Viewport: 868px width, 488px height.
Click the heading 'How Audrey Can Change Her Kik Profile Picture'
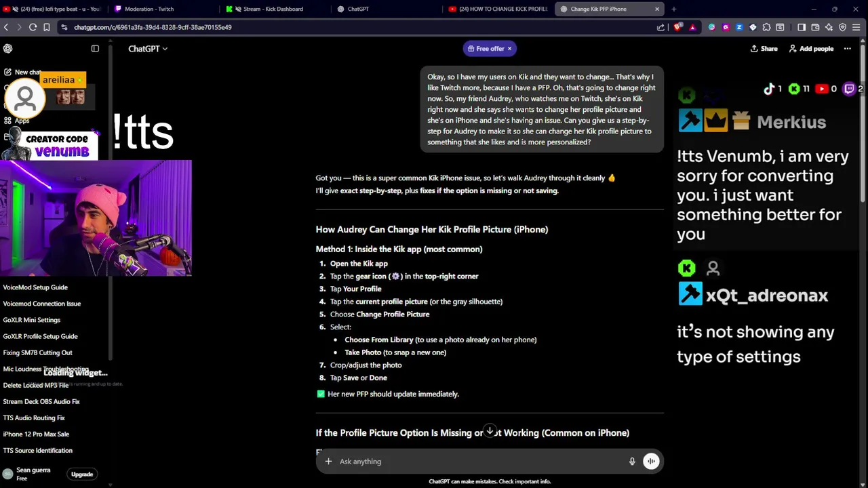coord(432,229)
